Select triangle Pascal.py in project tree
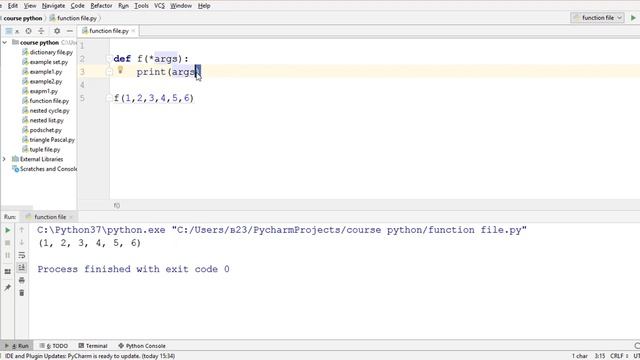Viewport: 640px width, 360px height. pyautogui.click(x=49, y=140)
